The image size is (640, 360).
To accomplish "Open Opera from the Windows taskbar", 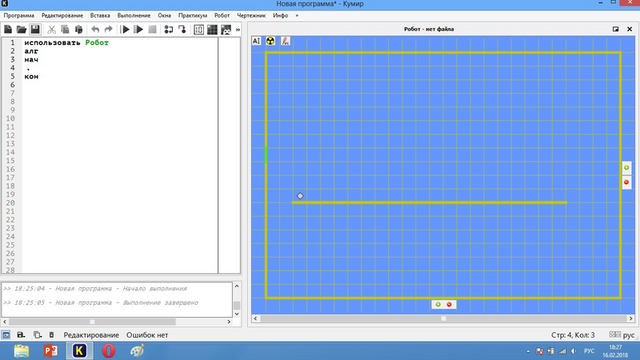I will [x=108, y=351].
